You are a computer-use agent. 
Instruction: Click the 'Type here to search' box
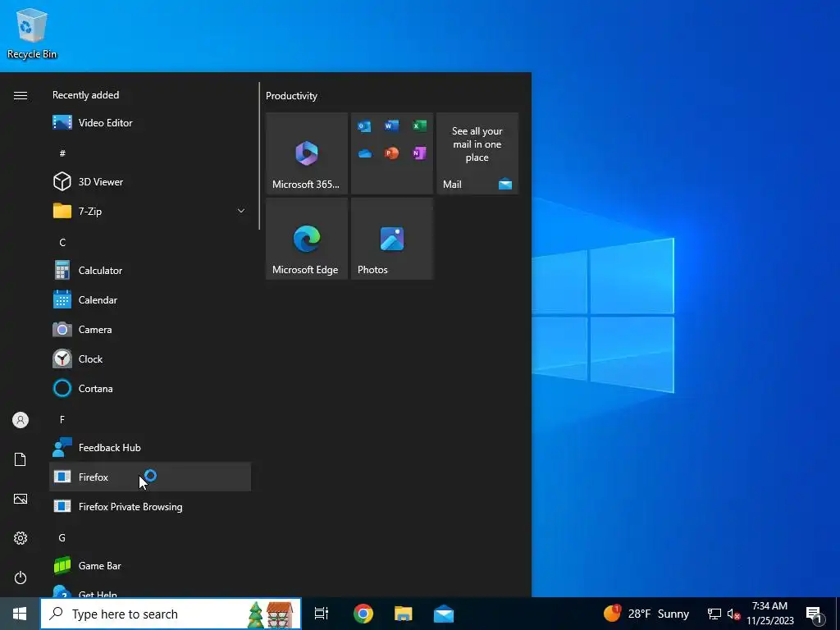pos(171,614)
